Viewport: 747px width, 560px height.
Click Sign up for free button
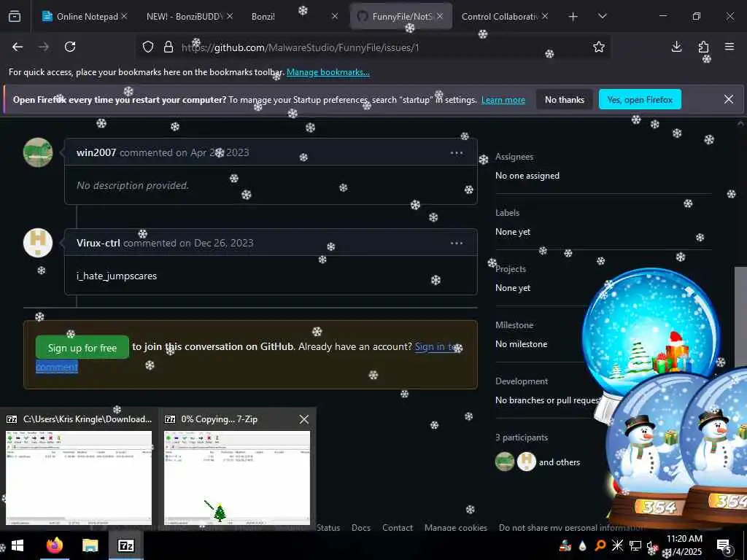coord(82,348)
